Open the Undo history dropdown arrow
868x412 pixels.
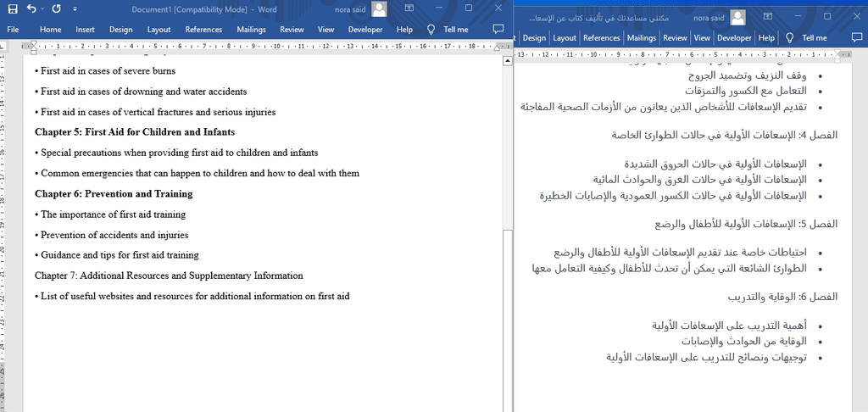click(42, 9)
